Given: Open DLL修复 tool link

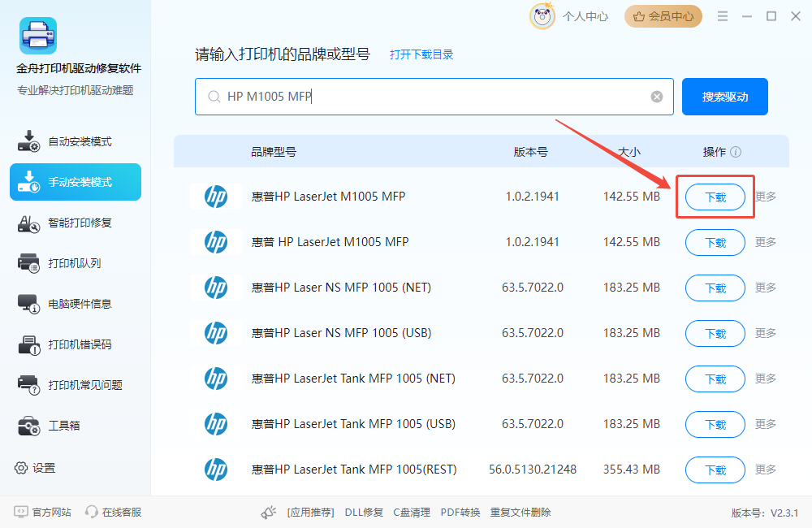Looking at the screenshot, I should tap(364, 513).
